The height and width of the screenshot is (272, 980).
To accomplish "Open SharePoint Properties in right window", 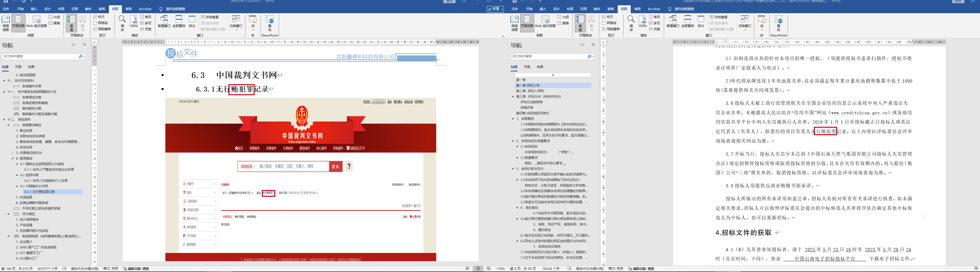I will tap(778, 24).
